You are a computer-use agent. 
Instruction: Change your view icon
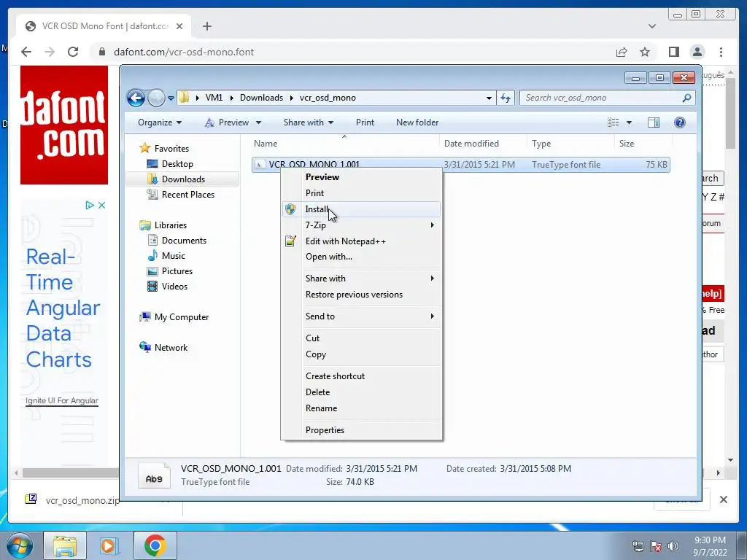(x=613, y=122)
